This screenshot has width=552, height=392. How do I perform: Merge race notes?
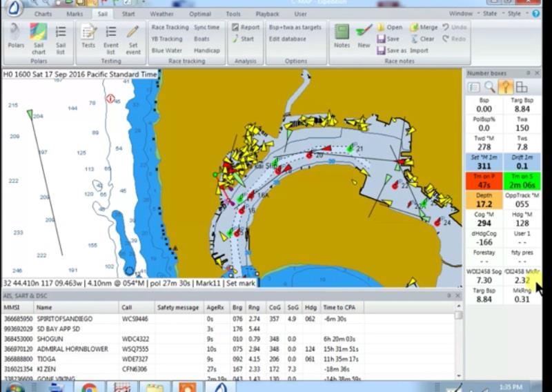point(424,27)
